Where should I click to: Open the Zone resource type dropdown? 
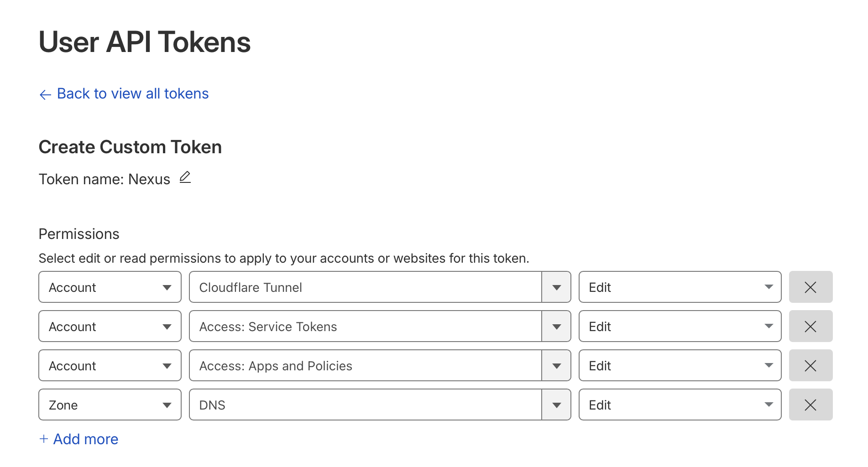[110, 405]
